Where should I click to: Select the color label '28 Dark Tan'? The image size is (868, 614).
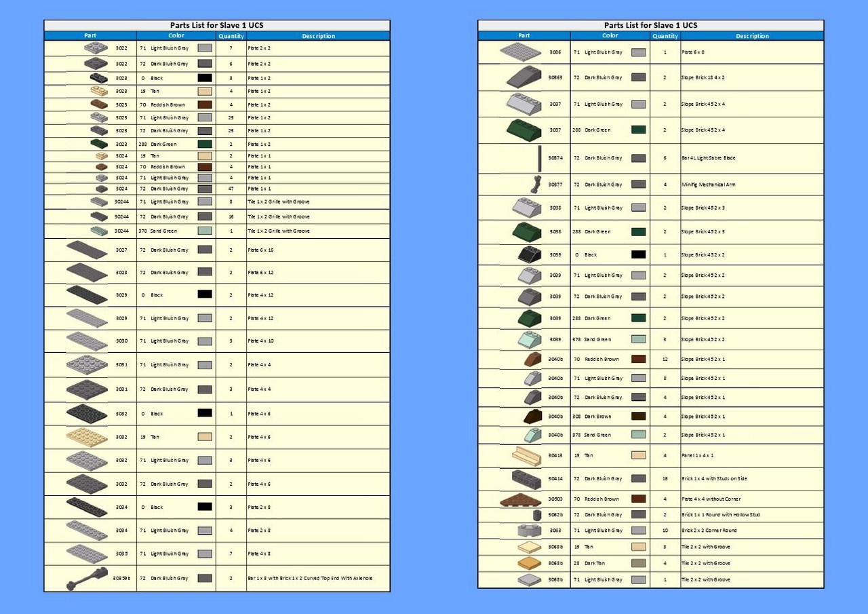tap(591, 563)
